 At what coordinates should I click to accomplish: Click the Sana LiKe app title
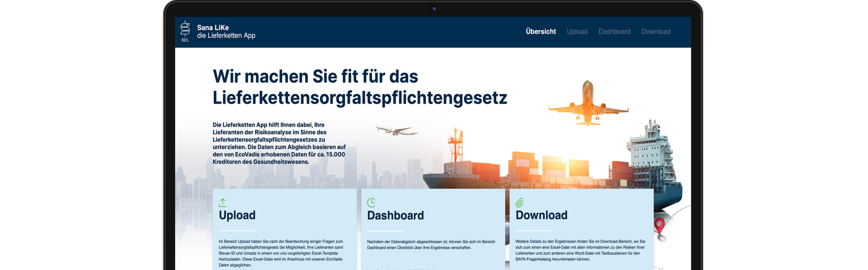213,27
